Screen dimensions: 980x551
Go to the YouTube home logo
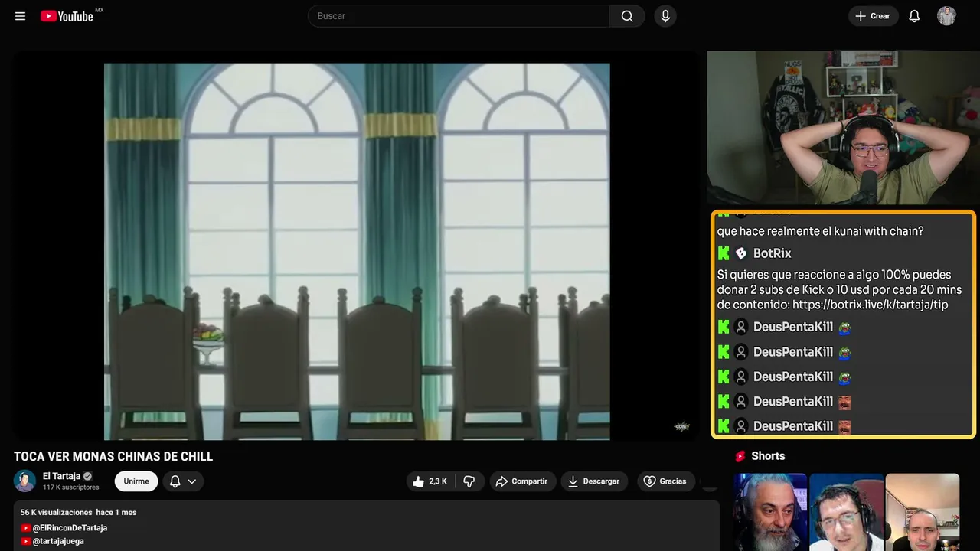coord(67,16)
